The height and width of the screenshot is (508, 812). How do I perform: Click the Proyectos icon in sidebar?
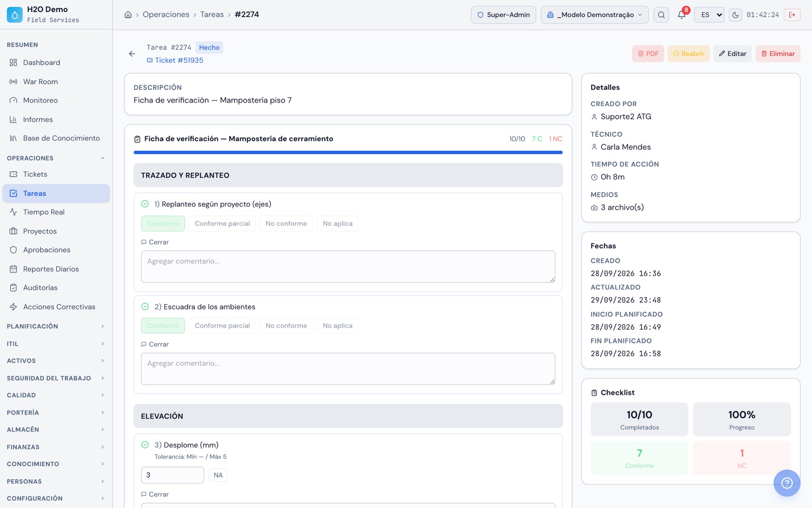point(13,231)
